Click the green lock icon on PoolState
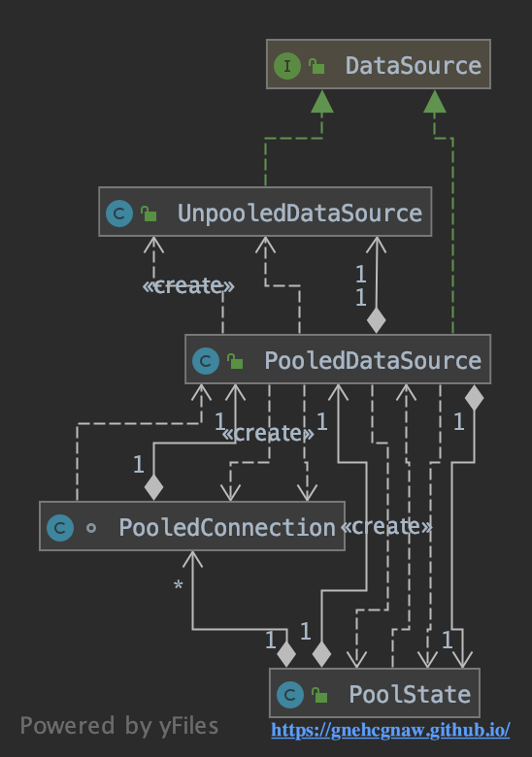This screenshot has width=532, height=757. pyautogui.click(x=319, y=695)
